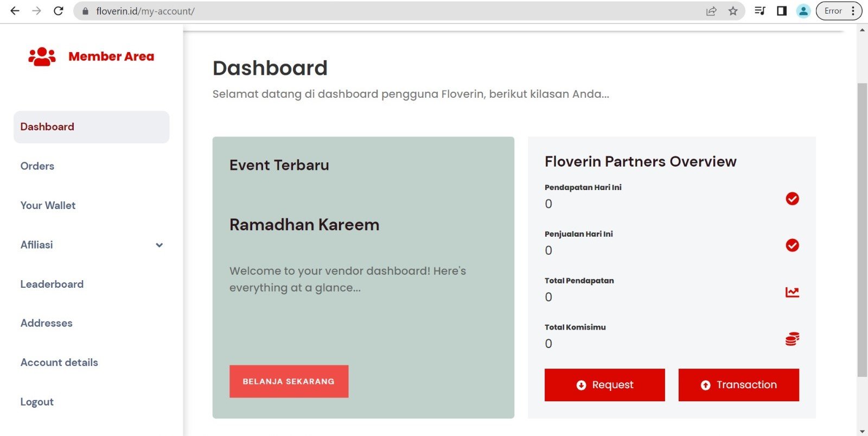Open the browser side panel icon
This screenshot has height=436, width=868.
point(782,11)
